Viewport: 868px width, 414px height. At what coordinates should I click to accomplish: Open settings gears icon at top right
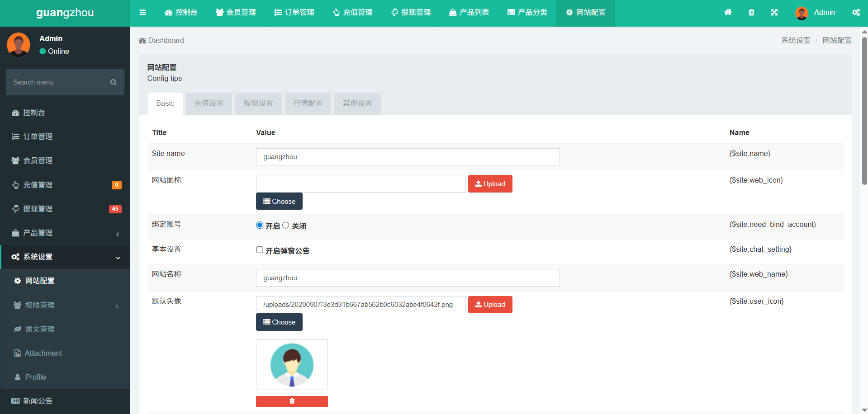pyautogui.click(x=856, y=13)
